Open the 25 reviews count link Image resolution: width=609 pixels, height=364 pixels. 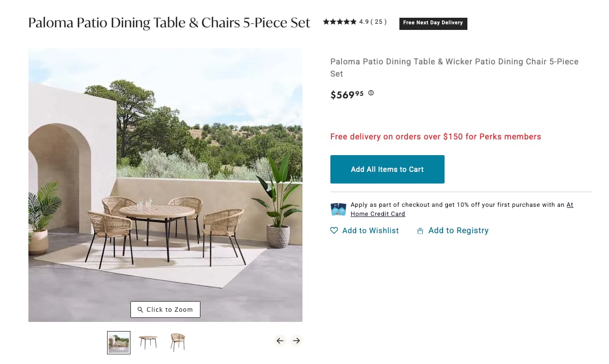378,22
